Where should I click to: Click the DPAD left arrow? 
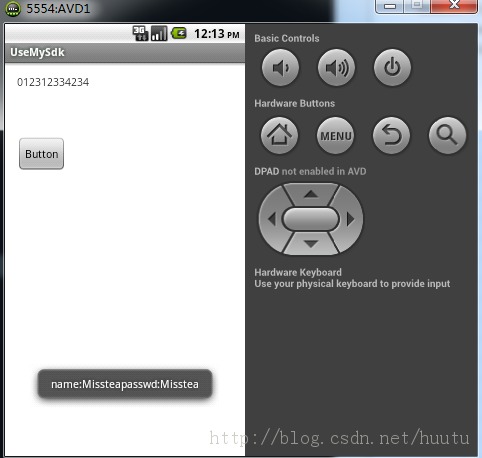272,219
